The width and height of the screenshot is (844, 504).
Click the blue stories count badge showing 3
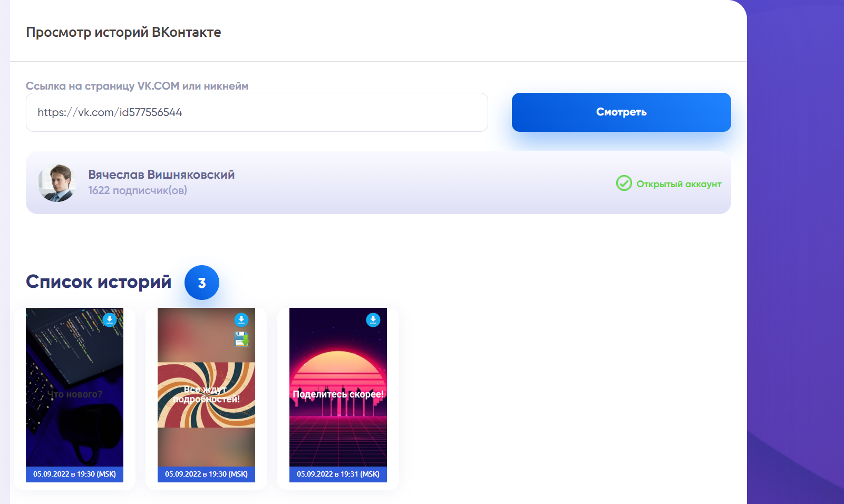coord(202,283)
